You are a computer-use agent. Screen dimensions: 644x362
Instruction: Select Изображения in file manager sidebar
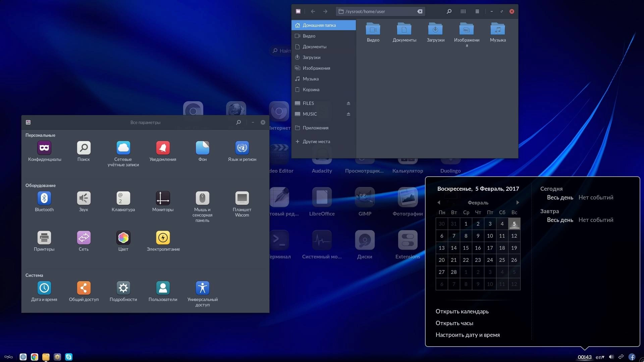[x=324, y=68]
